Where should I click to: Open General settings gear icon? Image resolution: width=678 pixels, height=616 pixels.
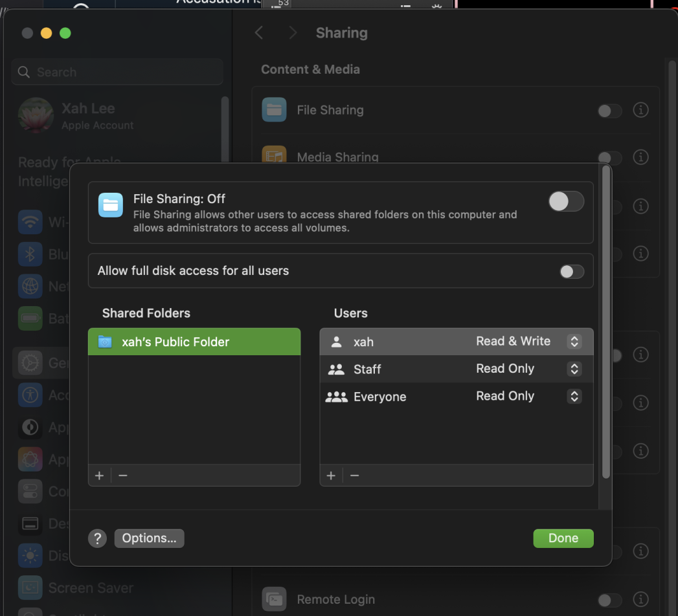click(30, 363)
